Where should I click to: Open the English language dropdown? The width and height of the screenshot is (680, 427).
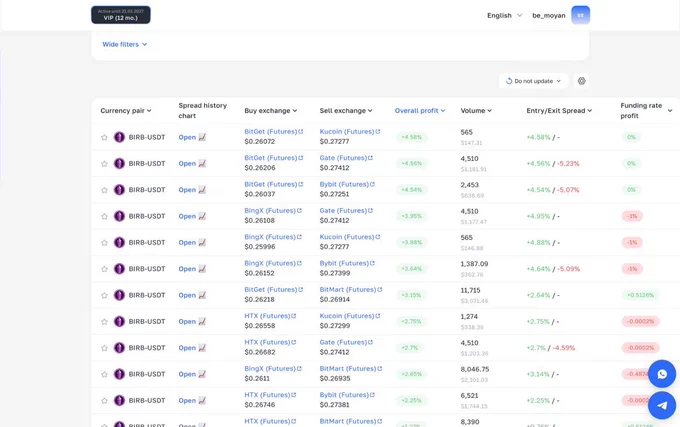point(504,15)
